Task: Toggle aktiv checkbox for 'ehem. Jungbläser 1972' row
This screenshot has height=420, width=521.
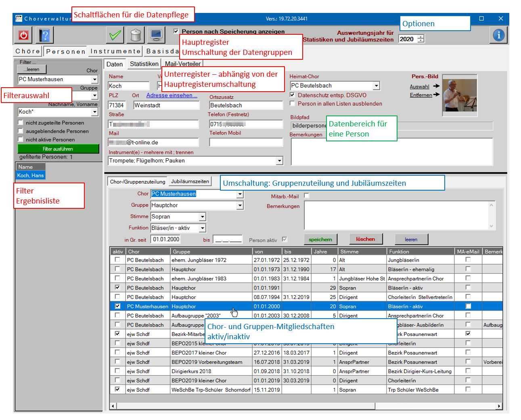Action: point(117,260)
